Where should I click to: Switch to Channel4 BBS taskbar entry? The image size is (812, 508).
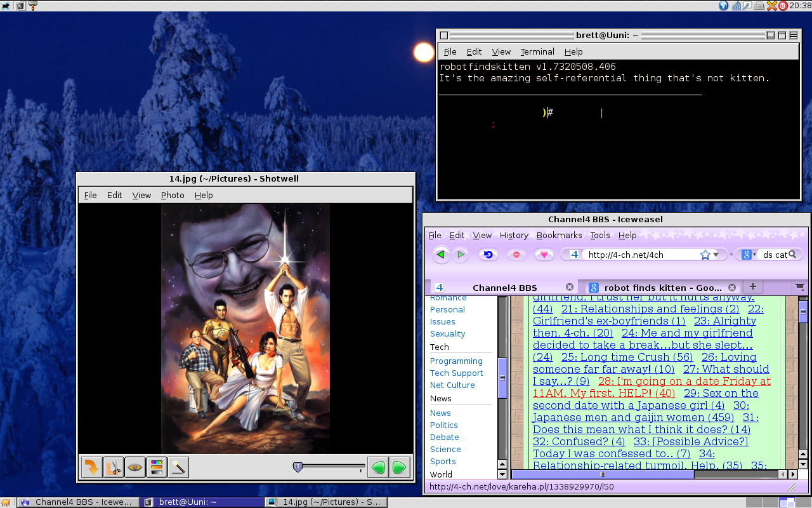tap(78, 502)
